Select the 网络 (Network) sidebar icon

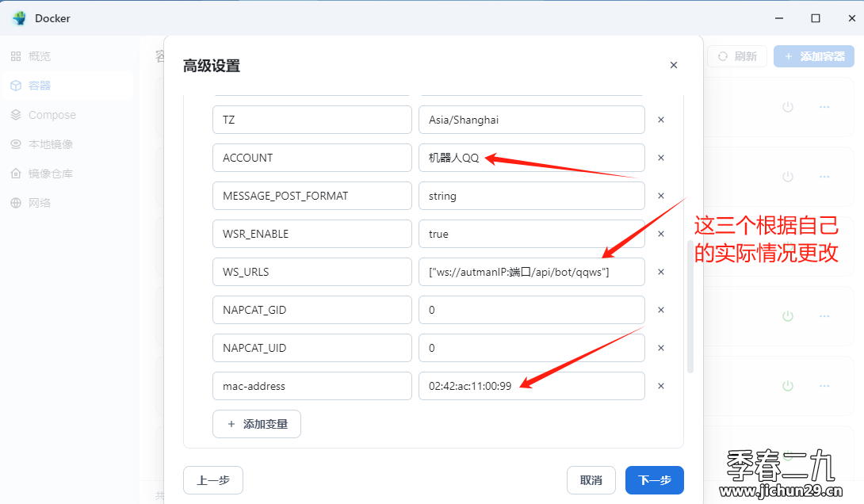tap(17, 202)
